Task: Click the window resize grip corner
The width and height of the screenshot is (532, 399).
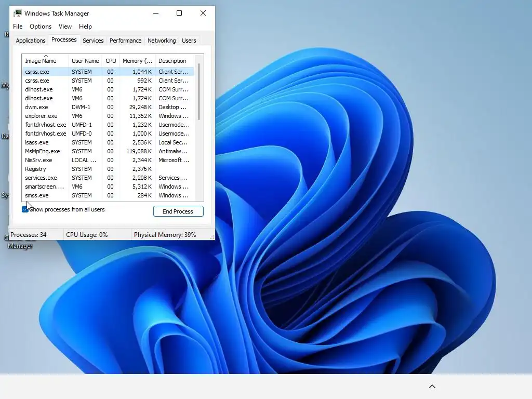Action: point(212,237)
